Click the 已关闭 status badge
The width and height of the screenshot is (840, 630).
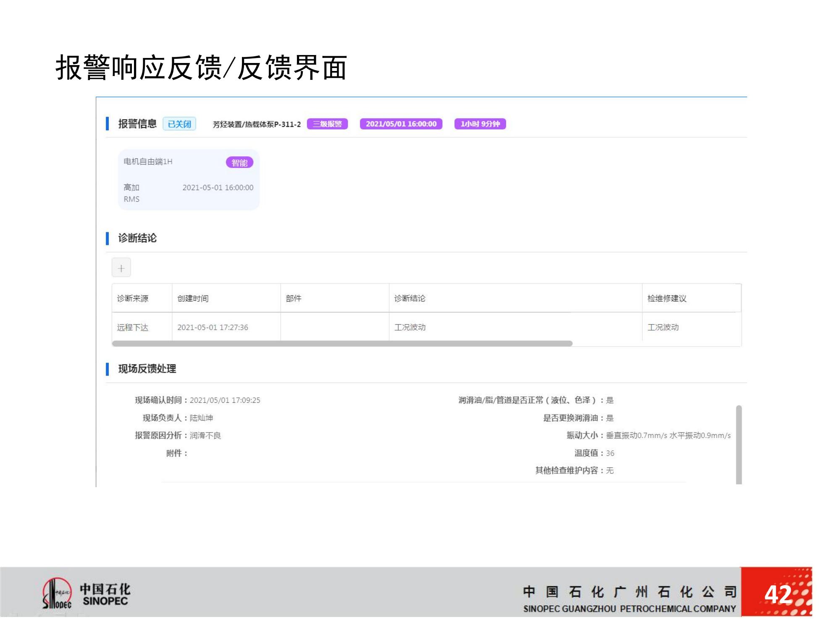point(179,124)
